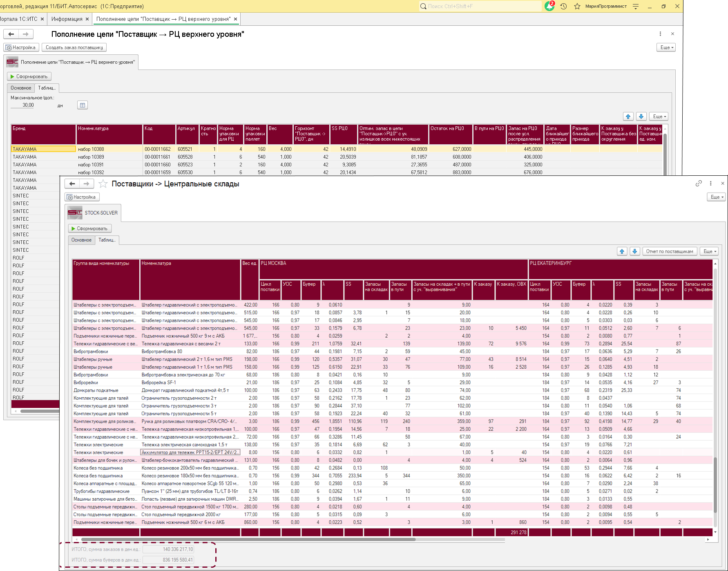Move row up in the Поставщики table
Screen dimensions: 728x571
point(622,251)
